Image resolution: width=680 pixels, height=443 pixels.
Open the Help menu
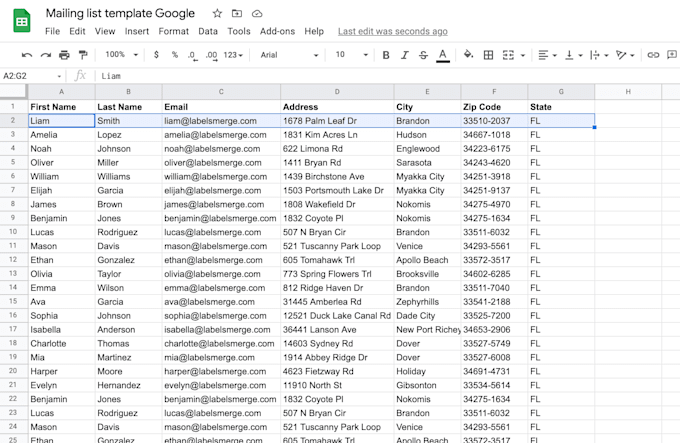pos(314,31)
